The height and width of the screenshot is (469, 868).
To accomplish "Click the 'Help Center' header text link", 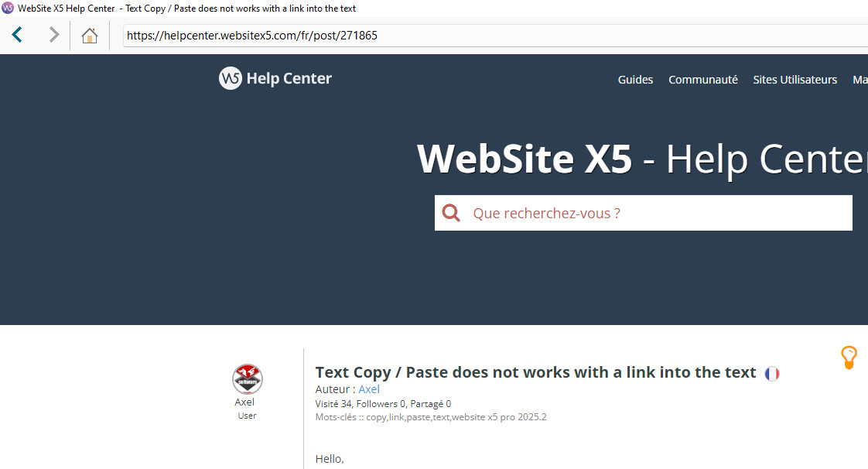I will tap(289, 79).
